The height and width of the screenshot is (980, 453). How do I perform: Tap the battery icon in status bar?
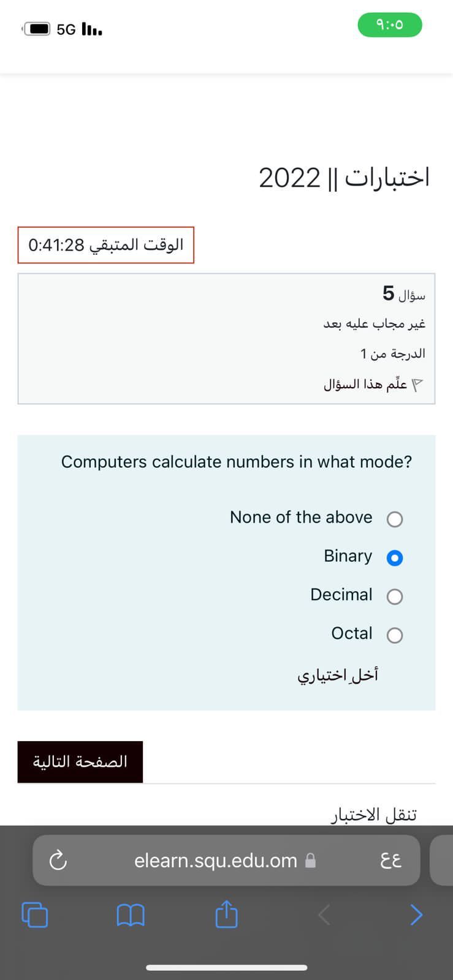click(37, 29)
